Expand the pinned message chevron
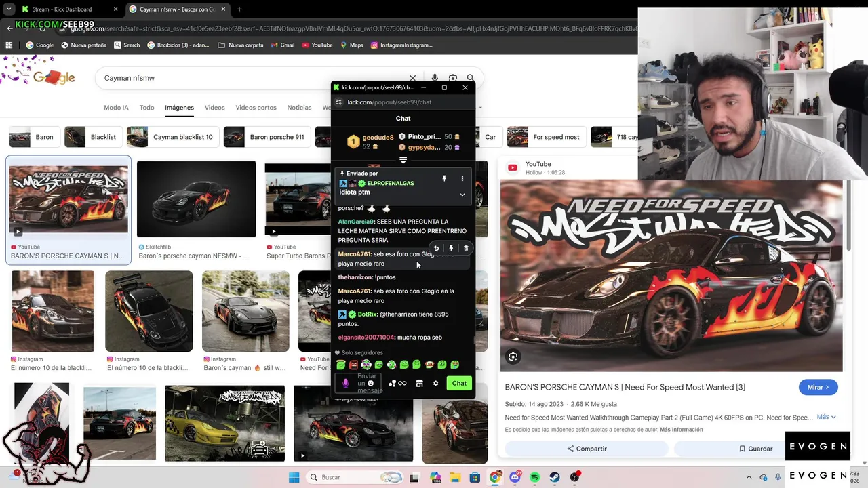 click(462, 195)
